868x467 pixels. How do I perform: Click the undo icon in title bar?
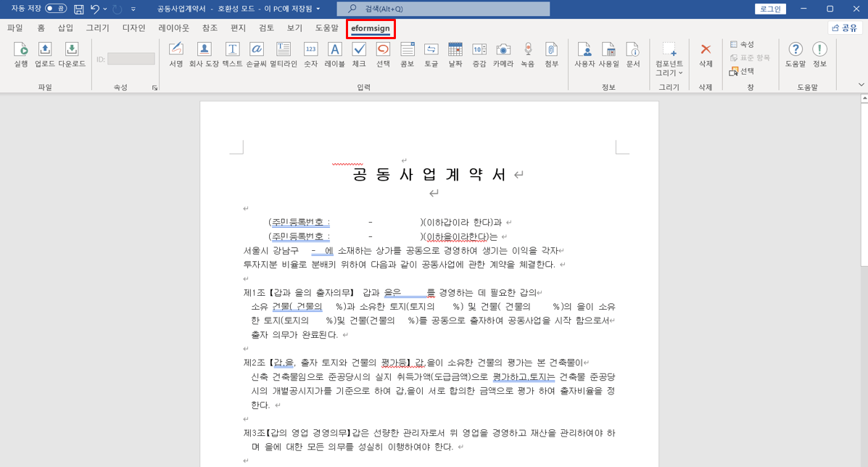click(x=95, y=9)
